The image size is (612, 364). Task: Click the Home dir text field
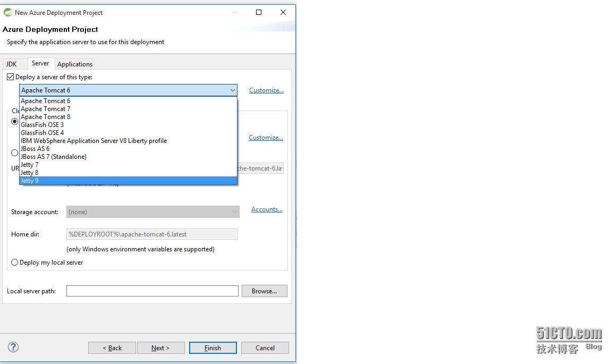click(x=152, y=234)
